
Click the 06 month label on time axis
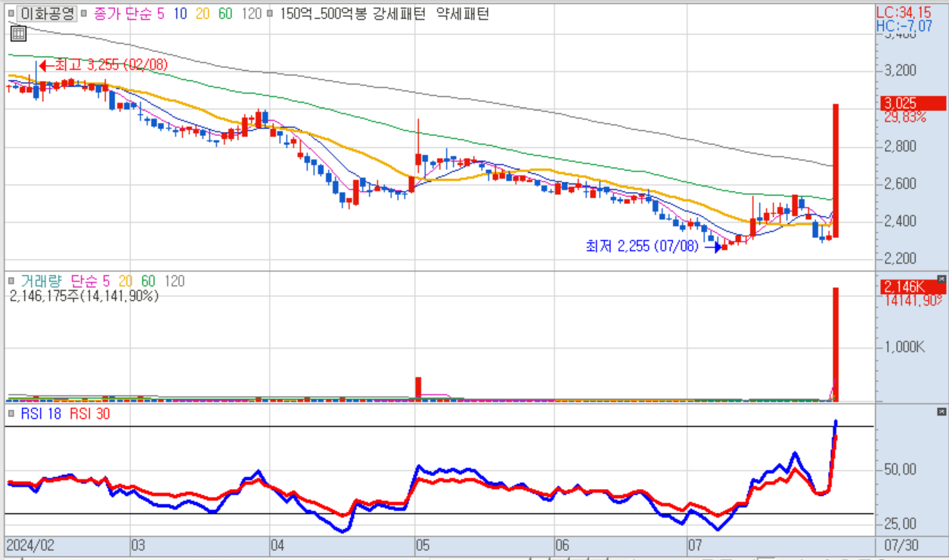tap(562, 544)
